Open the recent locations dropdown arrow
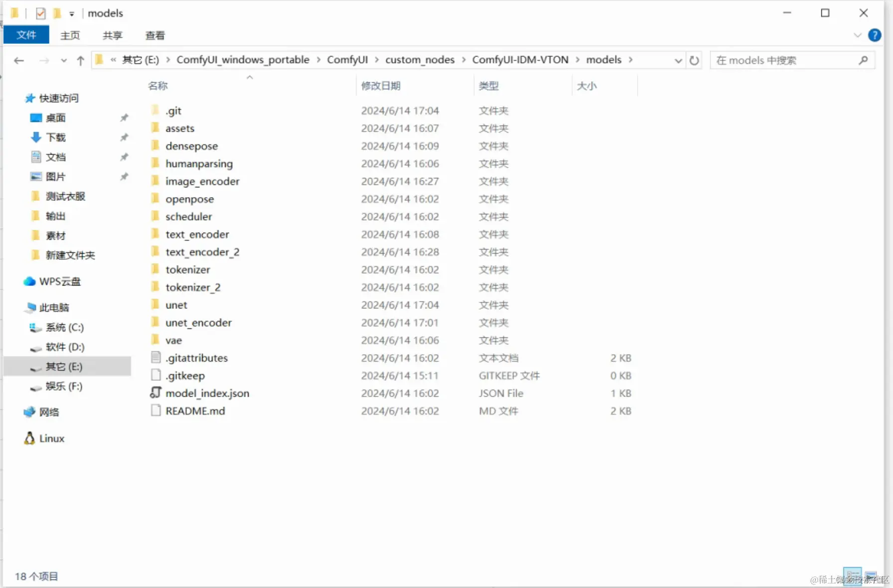The height and width of the screenshot is (588, 893). point(64,61)
